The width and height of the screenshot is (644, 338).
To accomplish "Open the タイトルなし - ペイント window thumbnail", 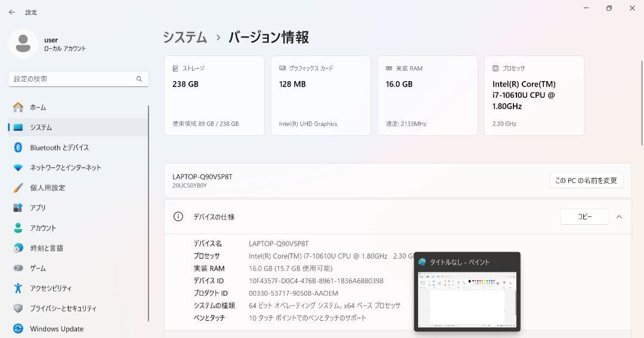I will [467, 300].
